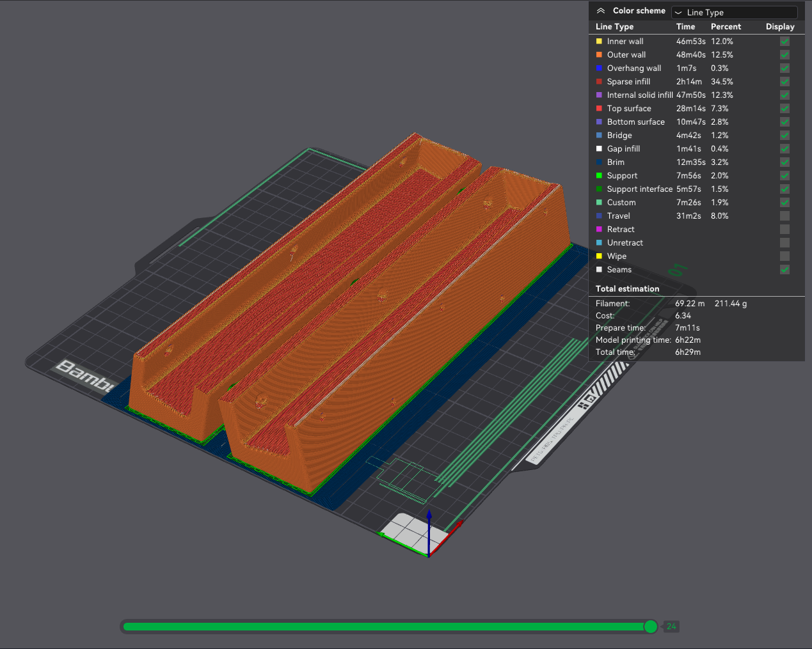Click the Support interface color swatch
Screen dimensions: 812x649
599,189
